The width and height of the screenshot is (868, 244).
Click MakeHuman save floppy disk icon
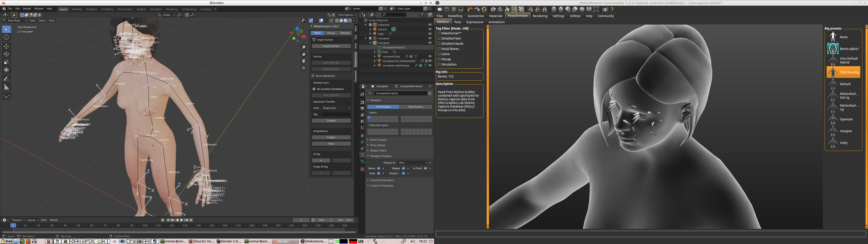tap(447, 9)
